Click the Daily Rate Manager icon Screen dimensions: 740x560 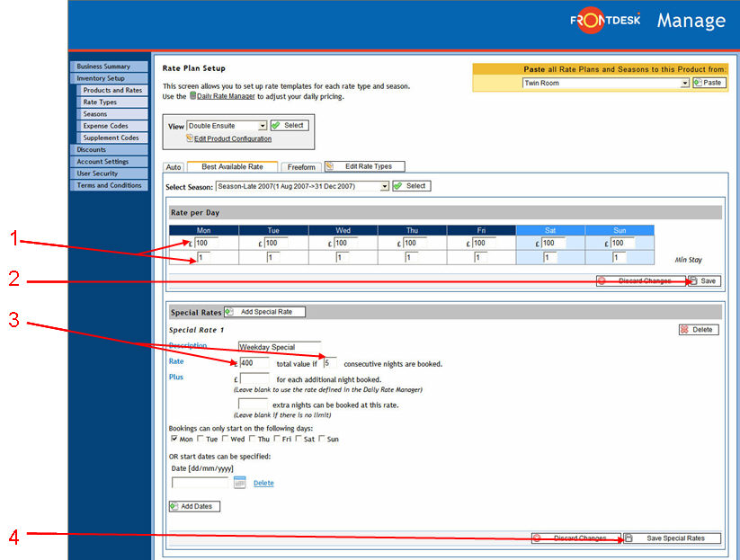pos(193,95)
